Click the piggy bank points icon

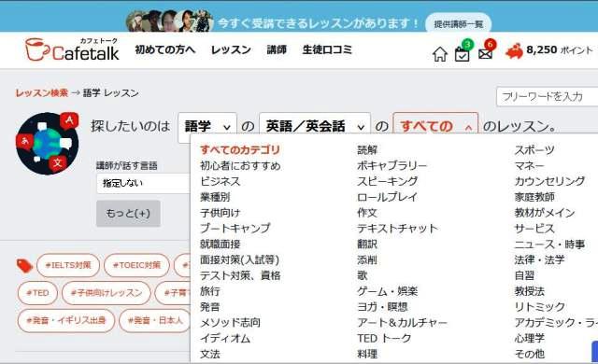pos(514,51)
